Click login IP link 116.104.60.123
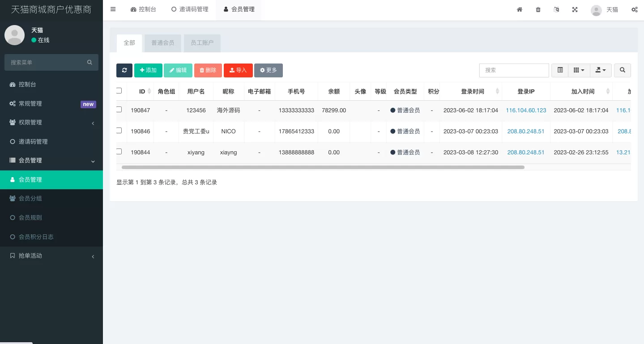The height and width of the screenshot is (344, 644). pos(526,110)
